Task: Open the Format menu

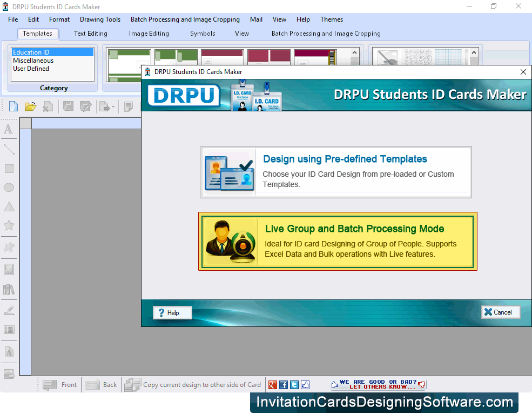Action: [59, 19]
